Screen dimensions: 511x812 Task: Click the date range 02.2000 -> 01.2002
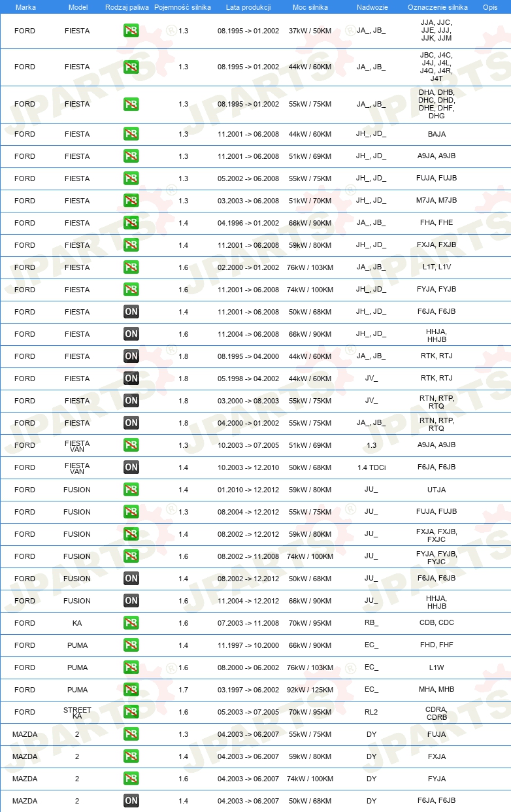click(248, 267)
